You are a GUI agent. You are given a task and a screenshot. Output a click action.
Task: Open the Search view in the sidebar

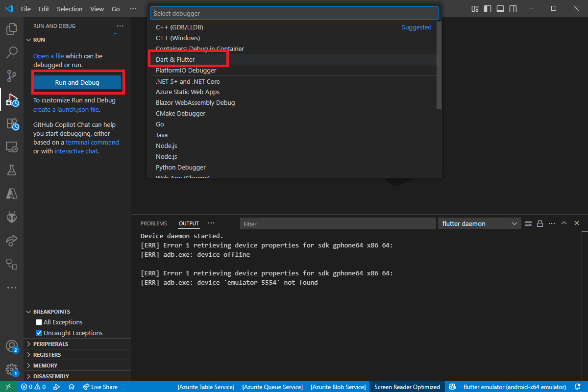11,52
